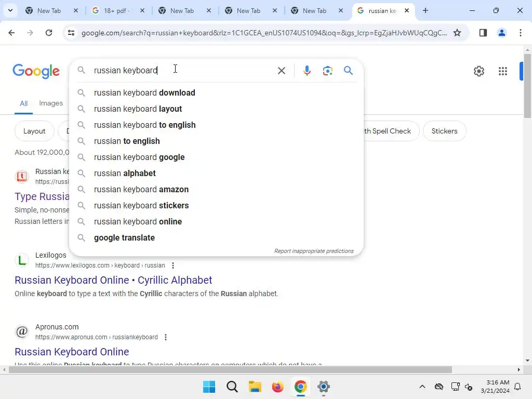Choose suggestion russian keyboard download
This screenshot has height=399, width=532.
click(x=216, y=92)
